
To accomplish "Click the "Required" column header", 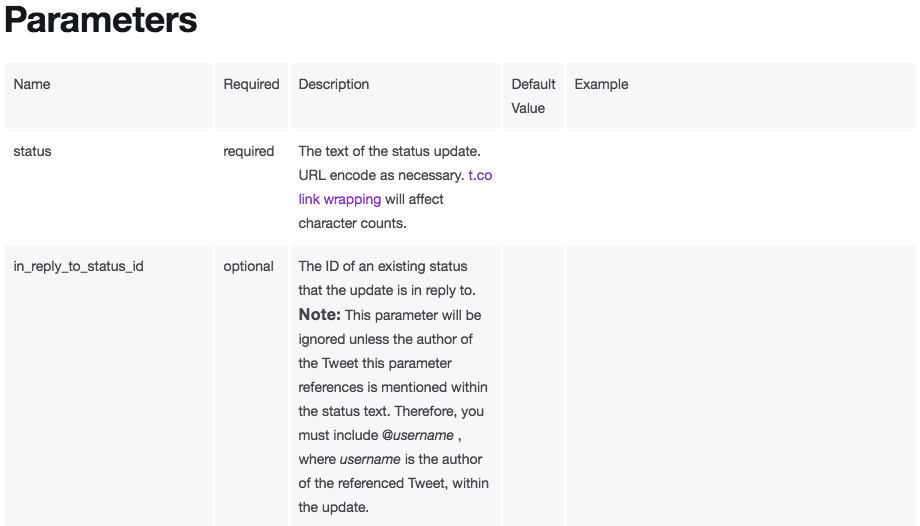I will click(x=251, y=85).
